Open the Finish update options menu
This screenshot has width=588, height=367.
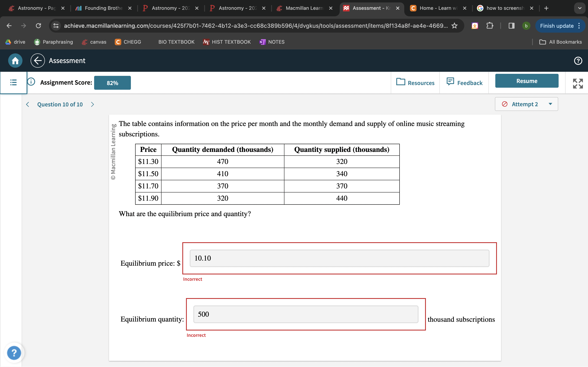(579, 25)
